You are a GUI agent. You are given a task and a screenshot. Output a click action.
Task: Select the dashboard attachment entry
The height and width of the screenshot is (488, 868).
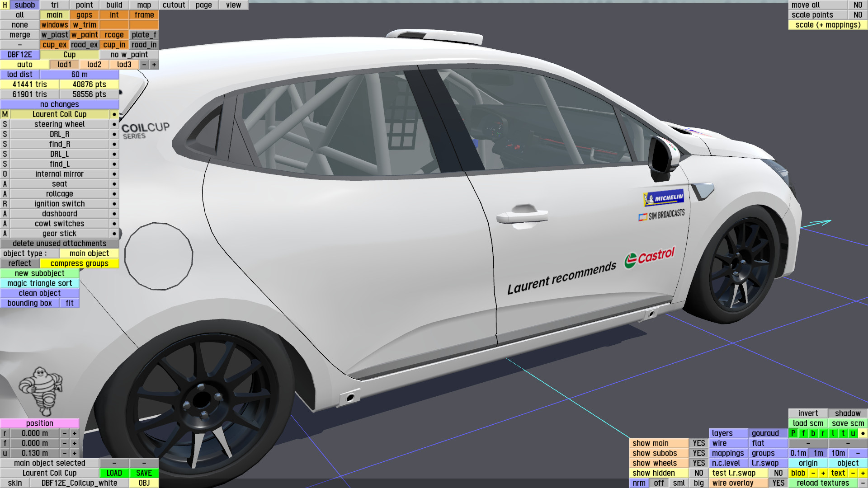59,214
